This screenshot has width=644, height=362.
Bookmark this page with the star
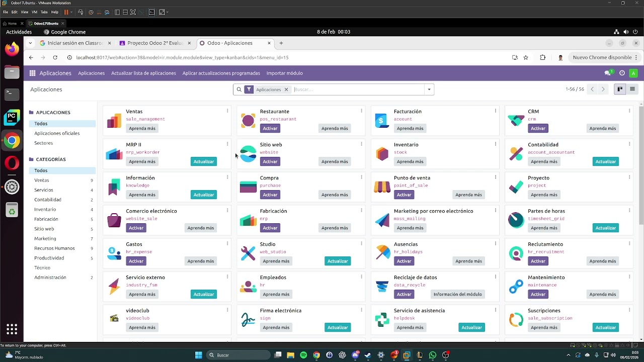coord(526,57)
